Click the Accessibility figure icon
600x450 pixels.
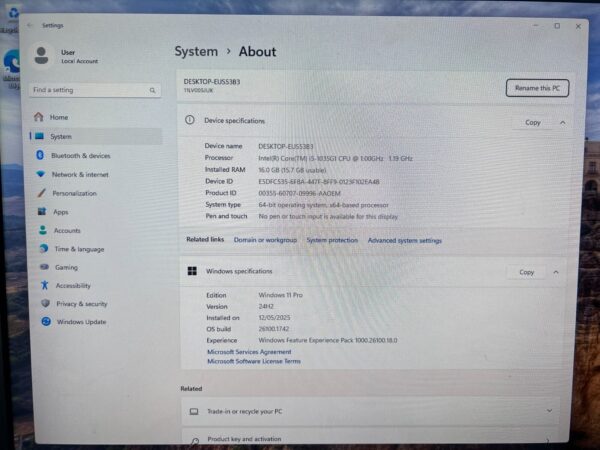click(45, 285)
